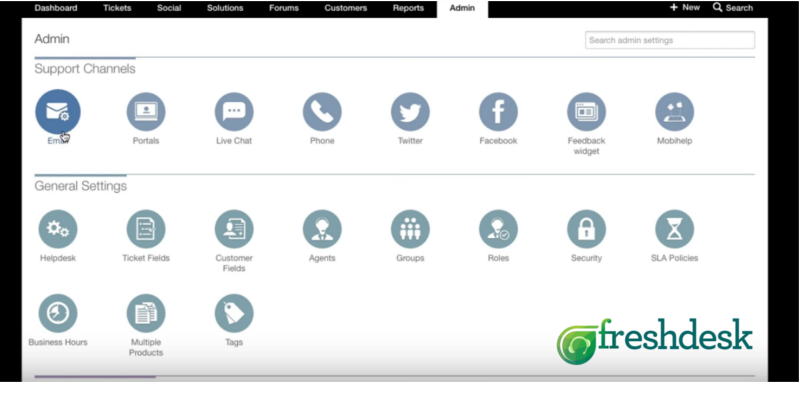Select the Mobihelp icon
800x400 pixels.
pyautogui.click(x=674, y=111)
